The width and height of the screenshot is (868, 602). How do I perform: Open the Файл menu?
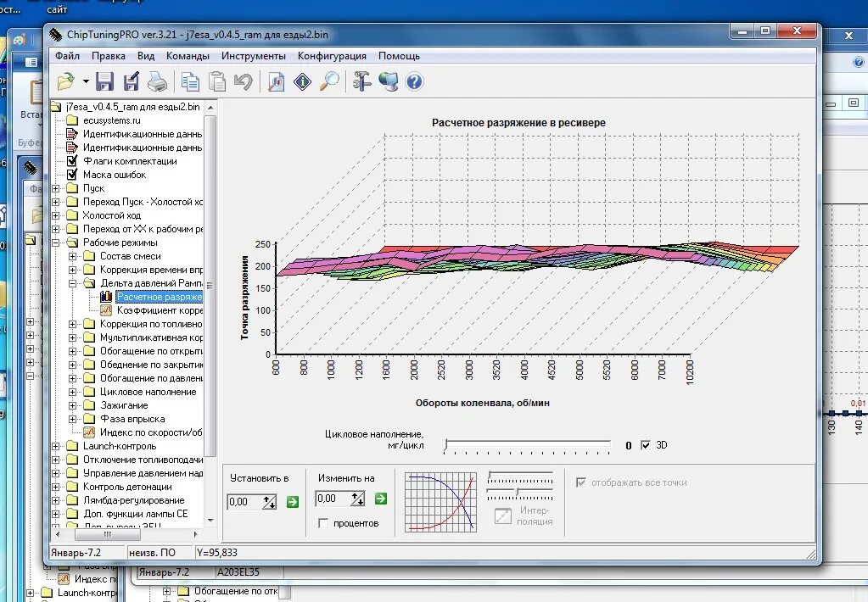68,56
